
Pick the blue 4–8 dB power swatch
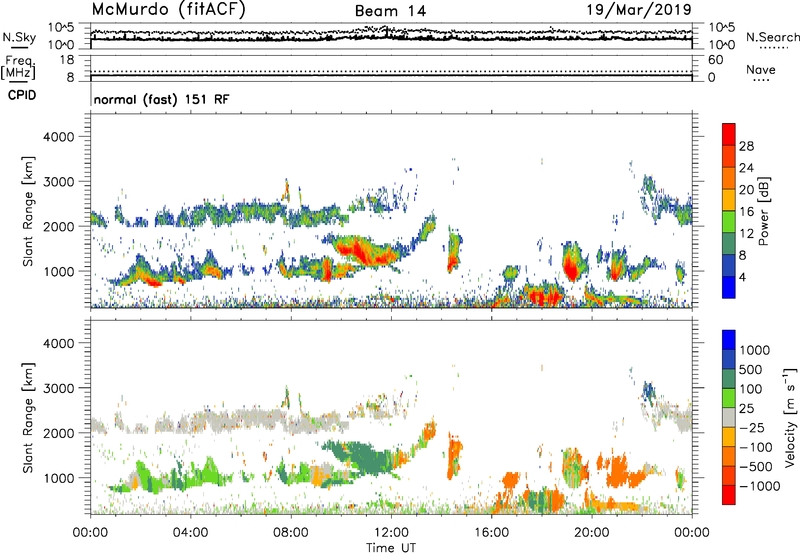click(729, 266)
